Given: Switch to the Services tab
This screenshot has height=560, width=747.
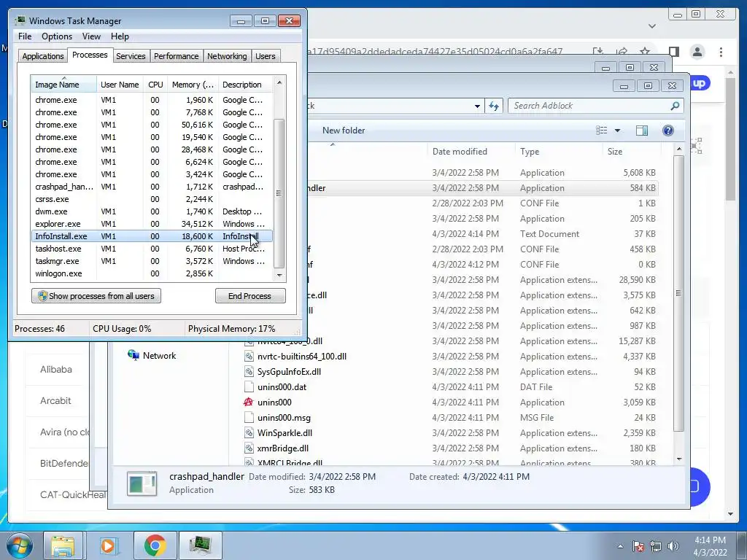Looking at the screenshot, I should pyautogui.click(x=131, y=55).
